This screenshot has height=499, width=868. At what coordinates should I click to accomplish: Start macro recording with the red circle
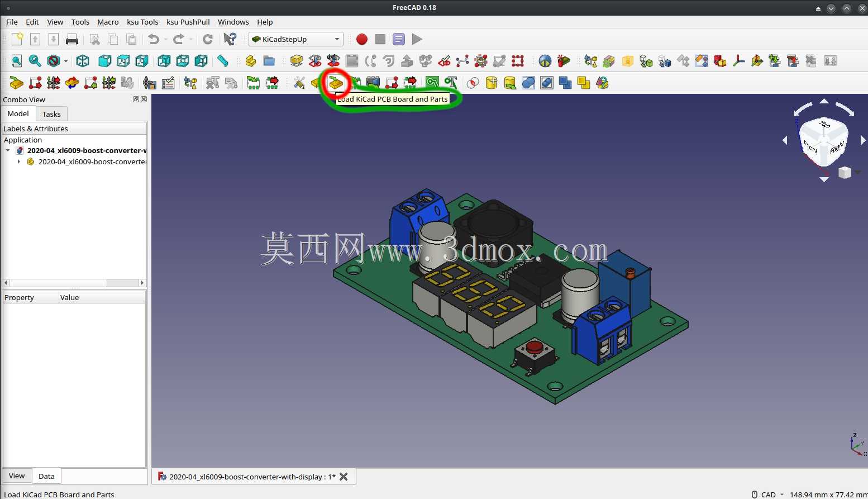pyautogui.click(x=362, y=39)
